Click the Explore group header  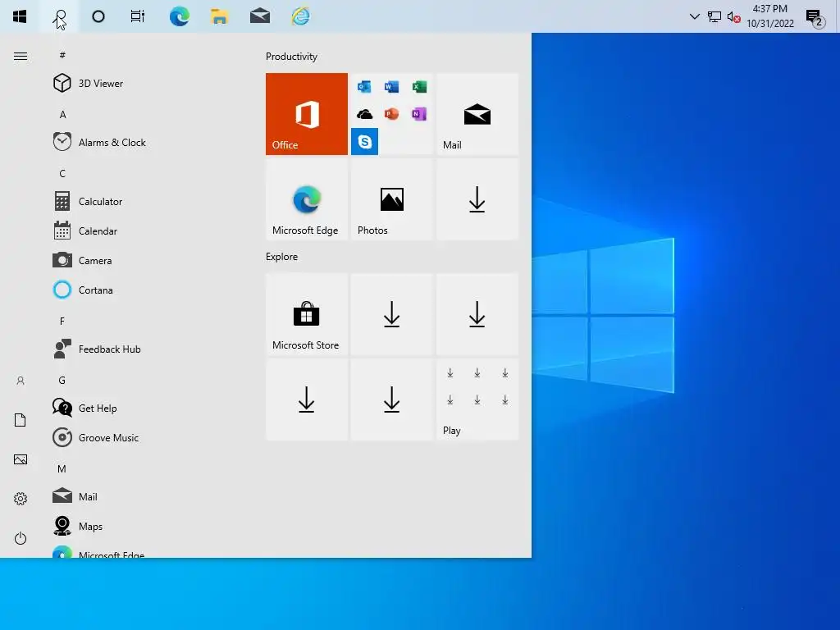pyautogui.click(x=282, y=257)
